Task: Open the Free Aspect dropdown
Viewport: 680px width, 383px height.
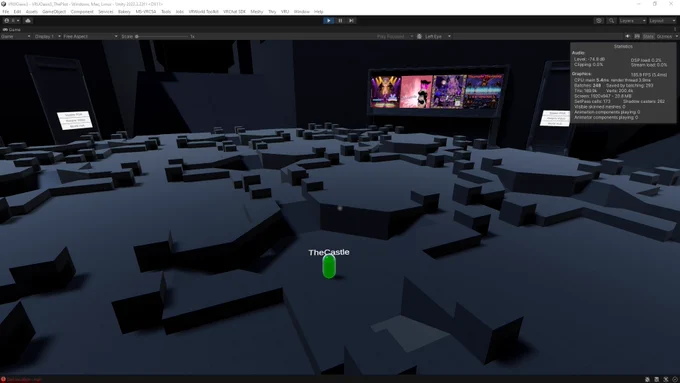Action: pos(90,36)
